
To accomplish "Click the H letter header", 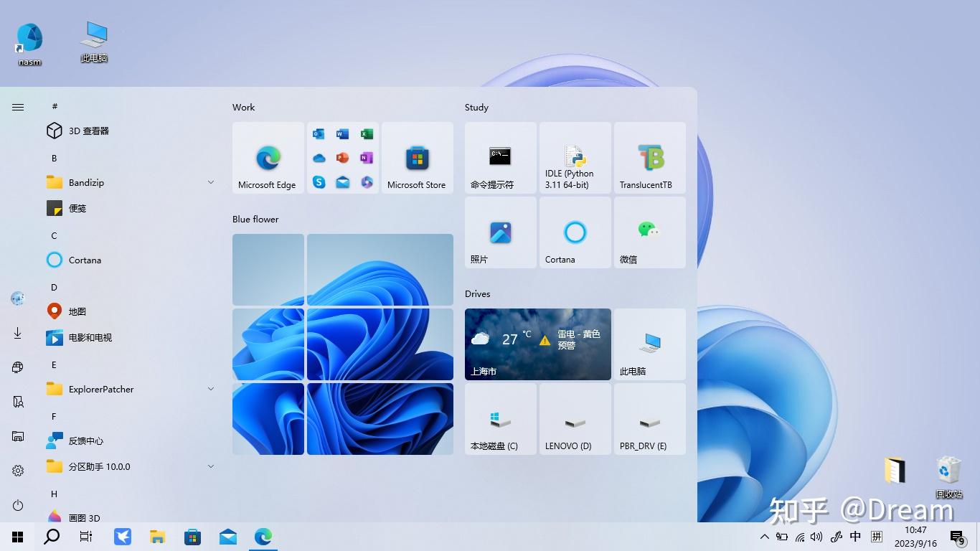I will [55, 494].
